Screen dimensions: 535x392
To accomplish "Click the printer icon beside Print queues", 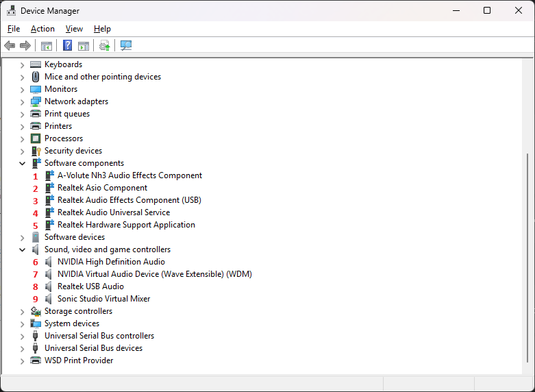I will click(36, 114).
